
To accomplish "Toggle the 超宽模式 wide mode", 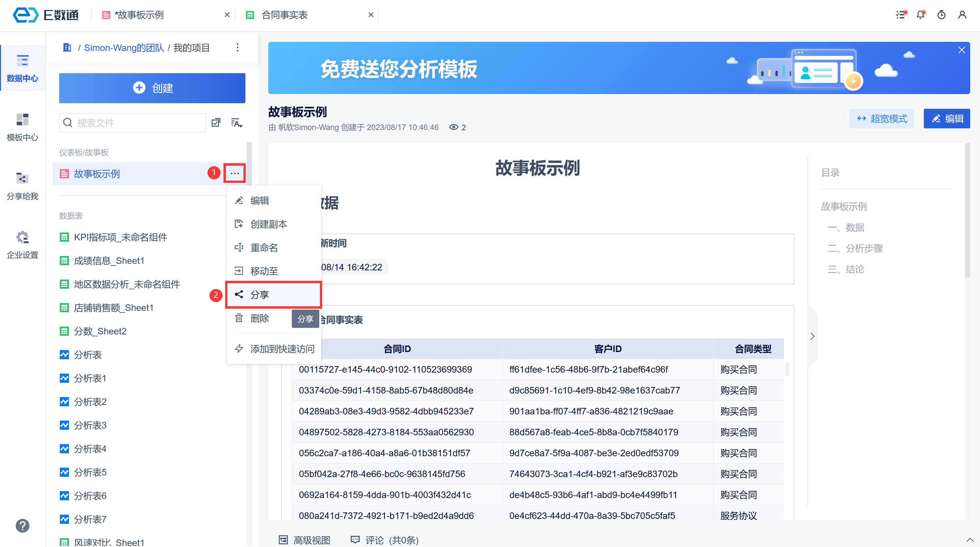I will (881, 119).
